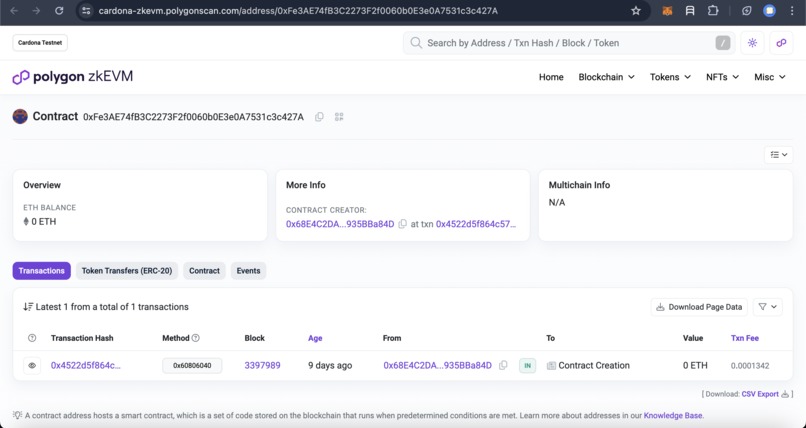Click the contract identicon avatar
The width and height of the screenshot is (806, 428).
click(x=20, y=117)
